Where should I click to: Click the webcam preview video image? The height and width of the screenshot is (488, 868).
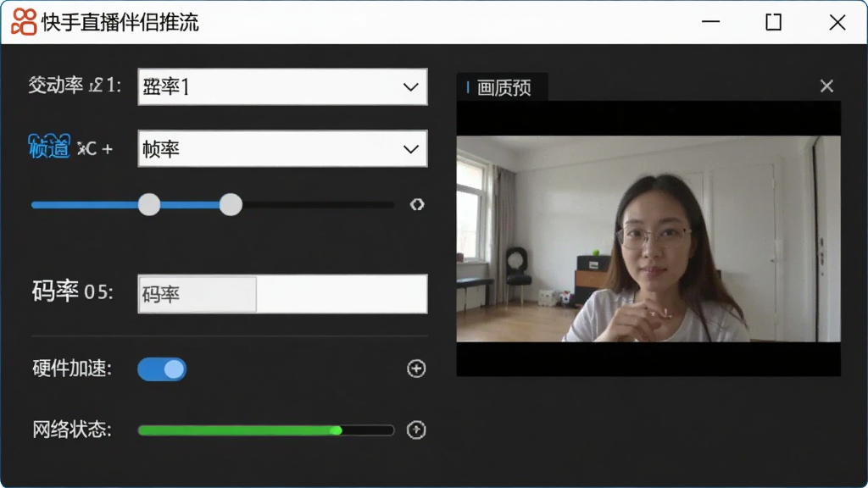tap(648, 238)
